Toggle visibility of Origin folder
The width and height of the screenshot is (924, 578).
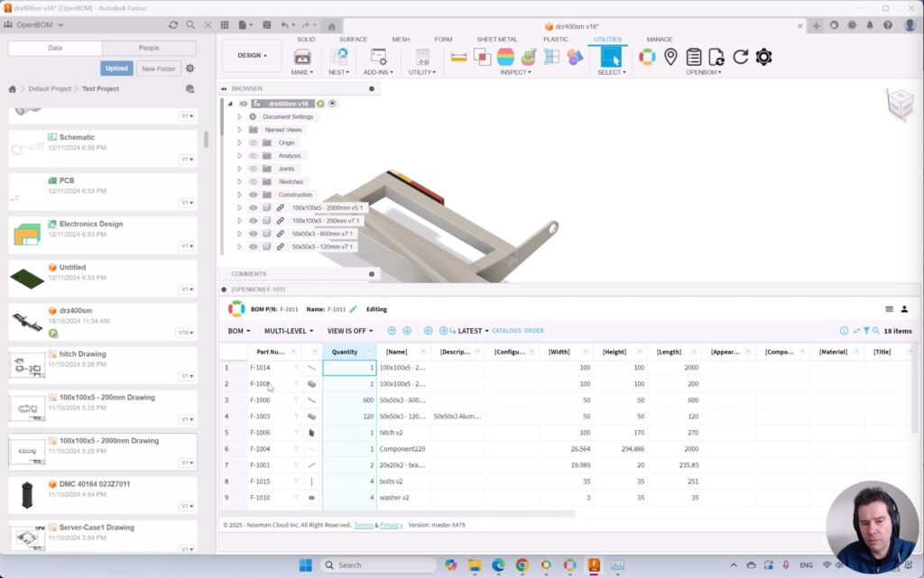(254, 142)
